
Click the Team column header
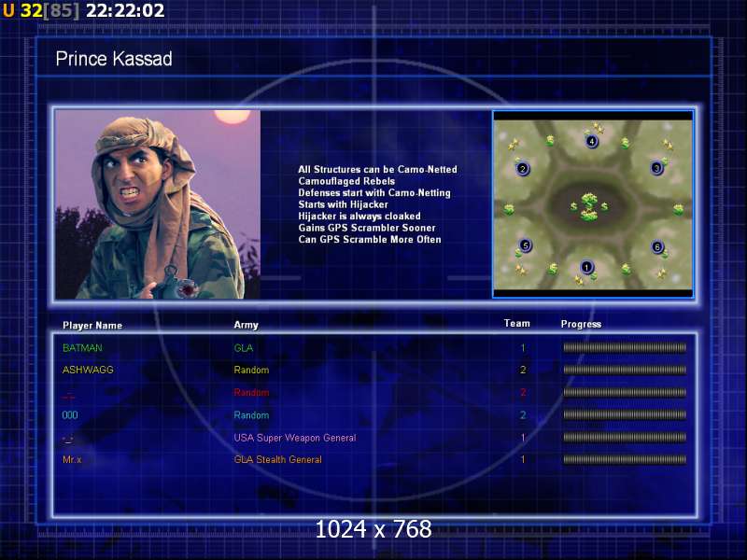tap(517, 323)
